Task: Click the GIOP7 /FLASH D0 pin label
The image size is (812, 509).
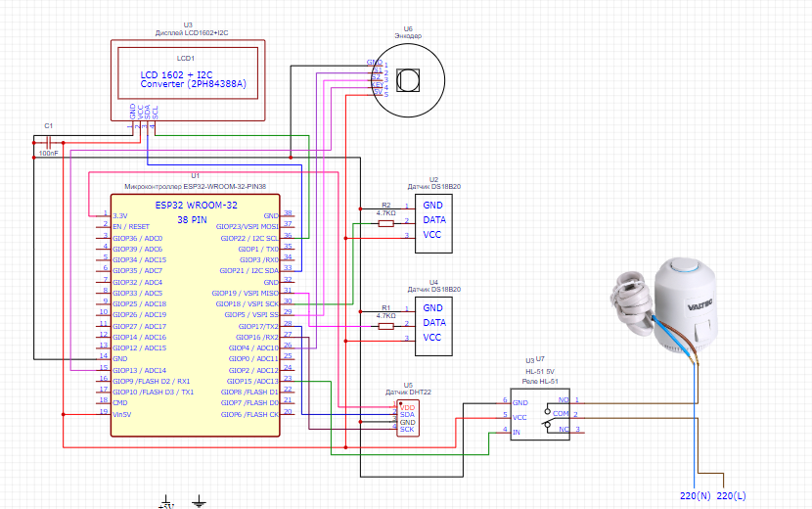Action: (x=249, y=402)
